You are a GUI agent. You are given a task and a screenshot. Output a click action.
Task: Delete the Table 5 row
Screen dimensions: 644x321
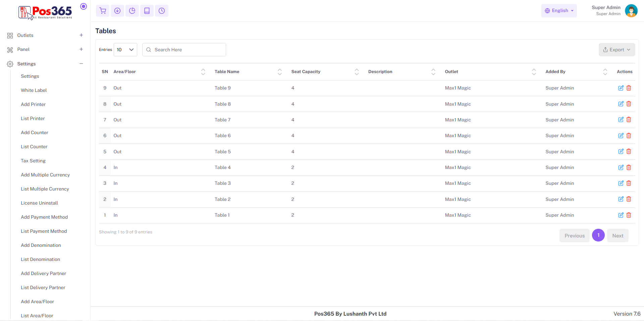click(x=629, y=152)
